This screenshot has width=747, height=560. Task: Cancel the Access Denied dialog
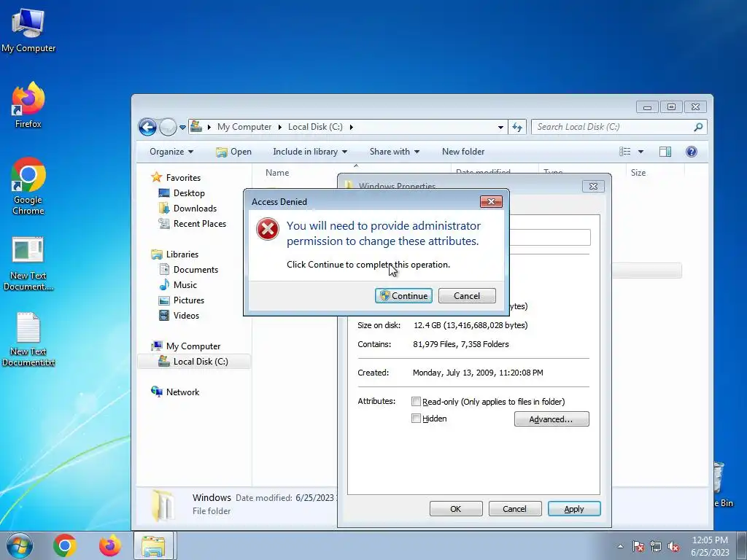(467, 296)
